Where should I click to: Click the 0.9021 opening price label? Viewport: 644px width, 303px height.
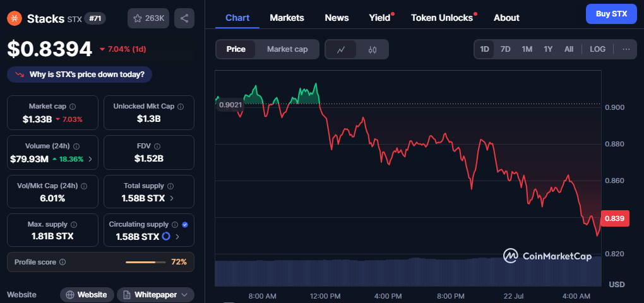pyautogui.click(x=230, y=105)
